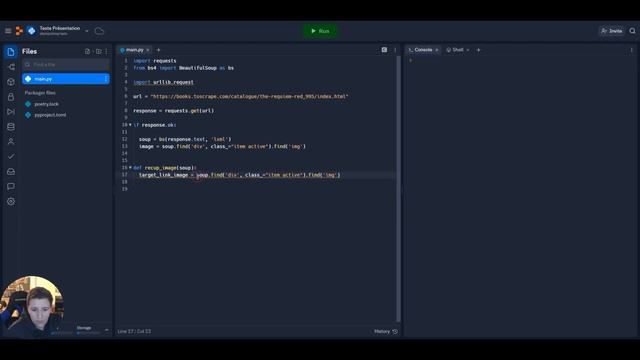
Task: Open the chat bubble sidebar icon
Action: (11, 187)
